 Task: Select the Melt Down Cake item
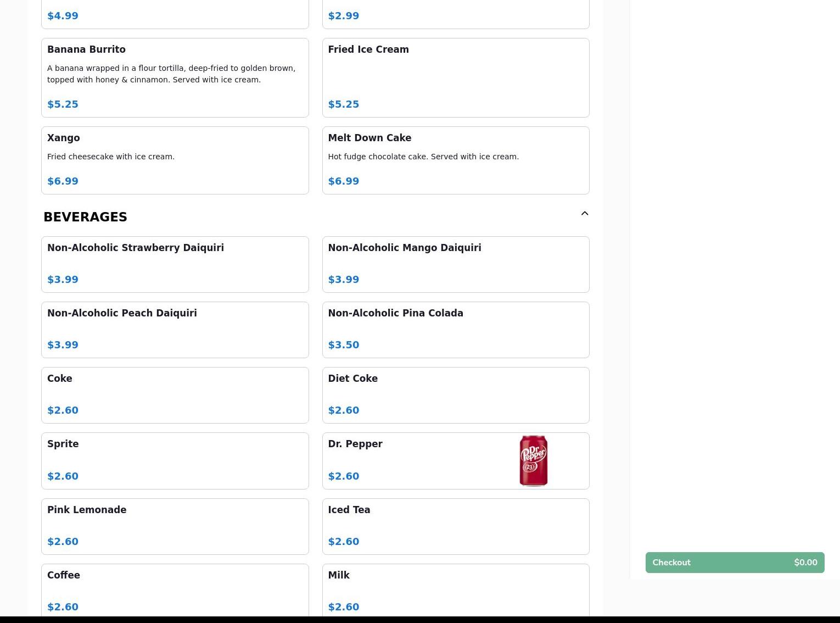click(455, 160)
